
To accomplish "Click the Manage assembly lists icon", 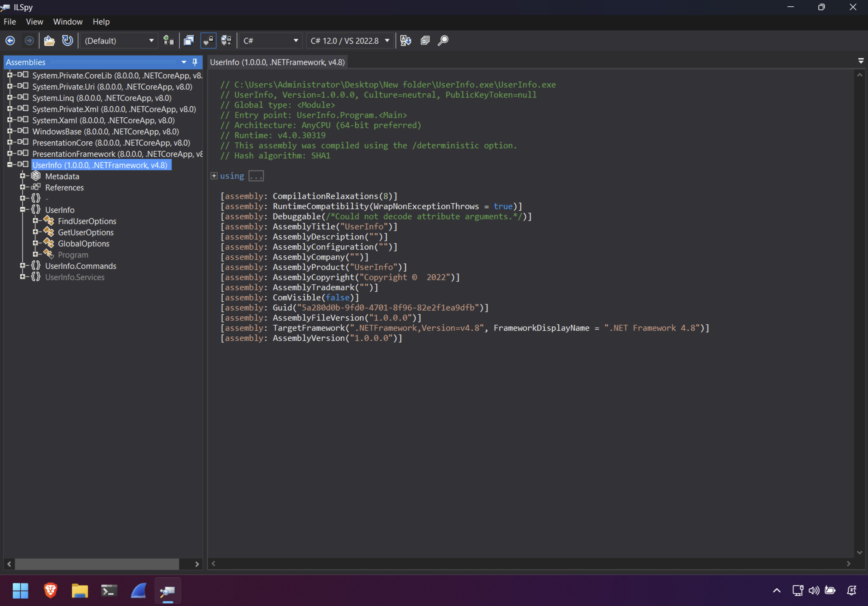I will coord(168,41).
